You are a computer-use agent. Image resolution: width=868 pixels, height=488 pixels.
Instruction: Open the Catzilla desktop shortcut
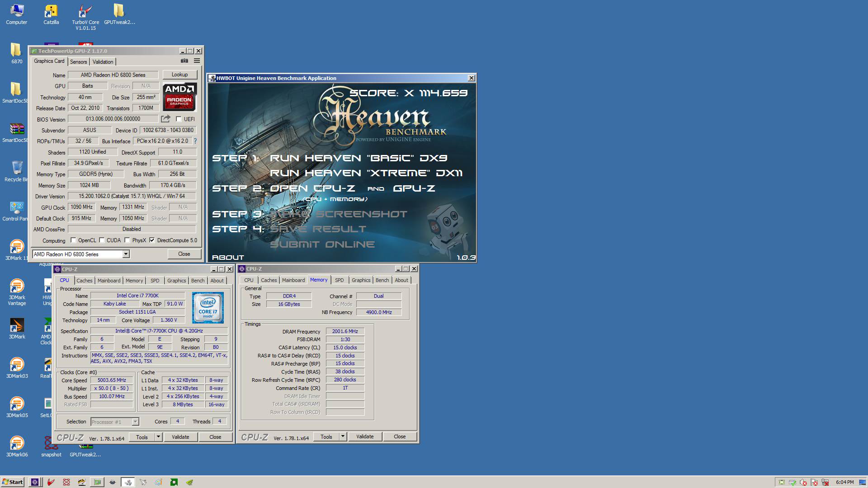[51, 15]
